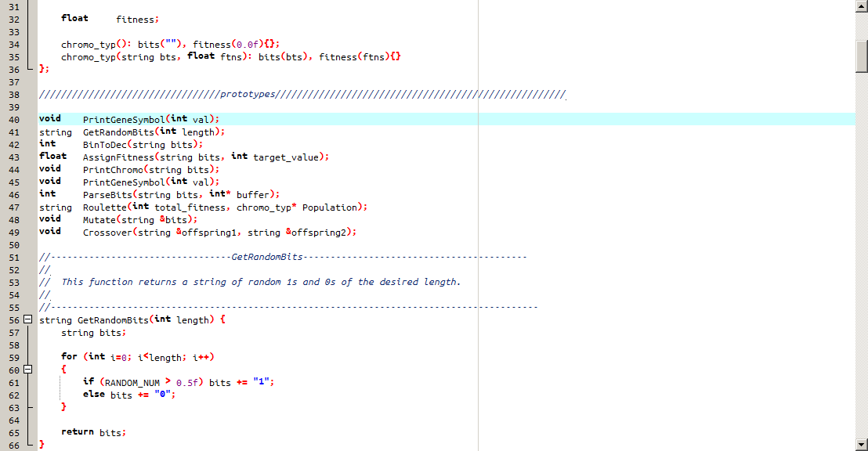Image resolution: width=868 pixels, height=451 pixels.
Task: Click on 'GetRandomBits' prototype on line 41
Action: coord(118,132)
